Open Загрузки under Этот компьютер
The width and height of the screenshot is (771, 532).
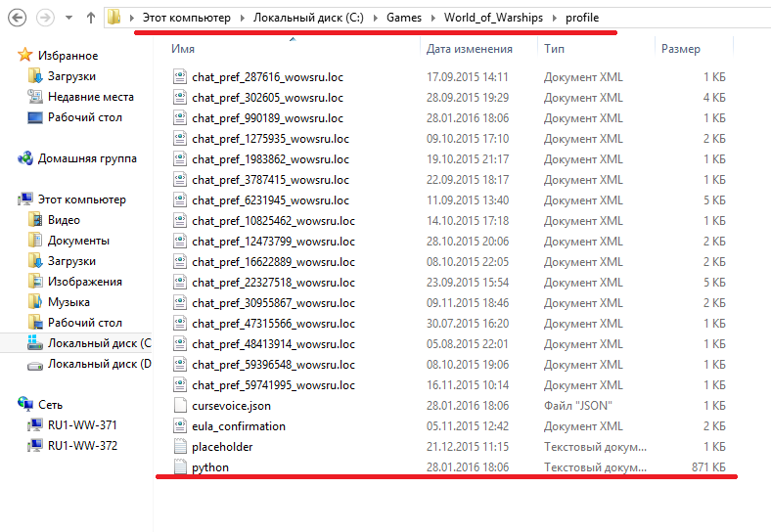tap(71, 261)
